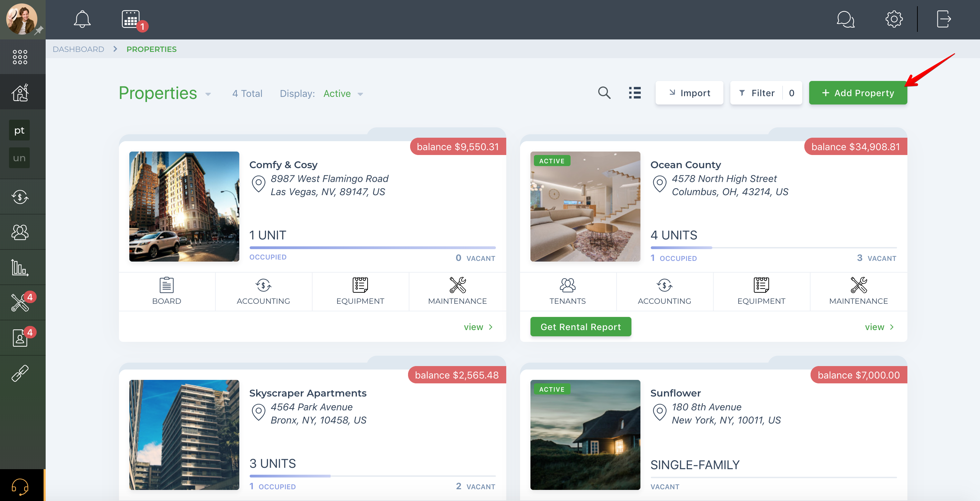This screenshot has width=980, height=501.
Task: Open Comfy & Cosy Maintenance tab
Action: (x=457, y=291)
